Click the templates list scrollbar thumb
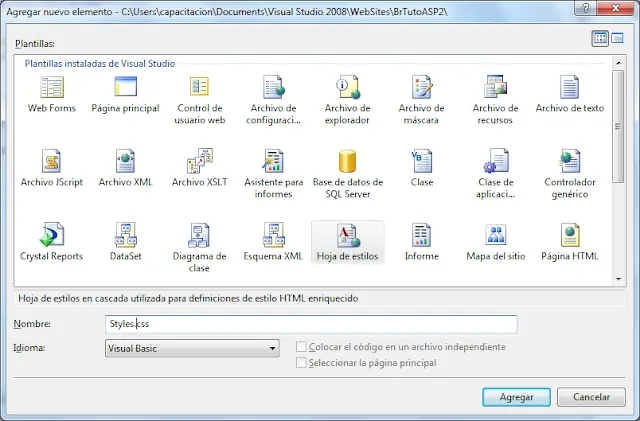 (x=618, y=127)
